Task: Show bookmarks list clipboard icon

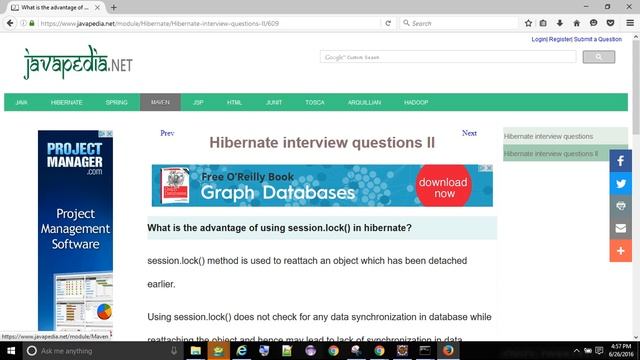Action: (x=543, y=23)
